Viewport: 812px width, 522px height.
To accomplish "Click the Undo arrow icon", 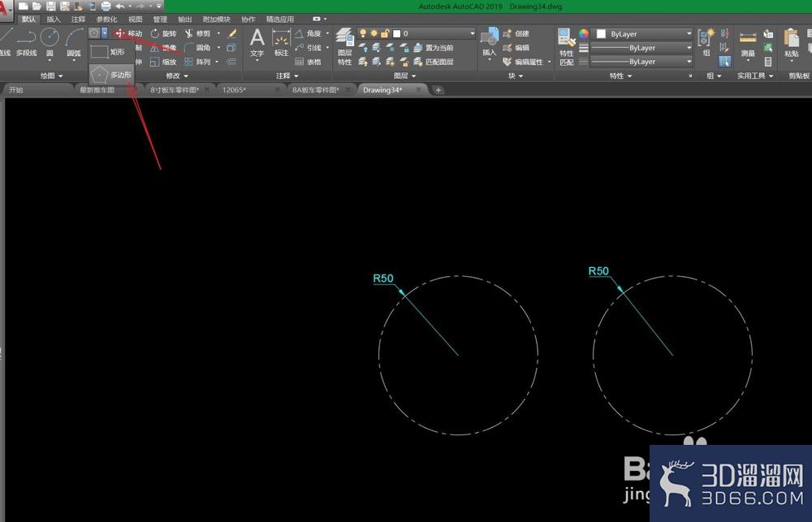I will click(119, 6).
